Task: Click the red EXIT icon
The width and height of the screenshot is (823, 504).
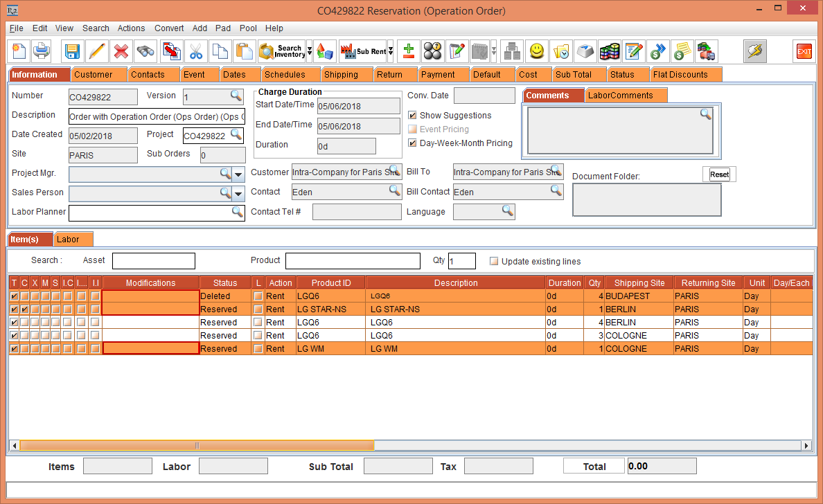Action: (804, 51)
